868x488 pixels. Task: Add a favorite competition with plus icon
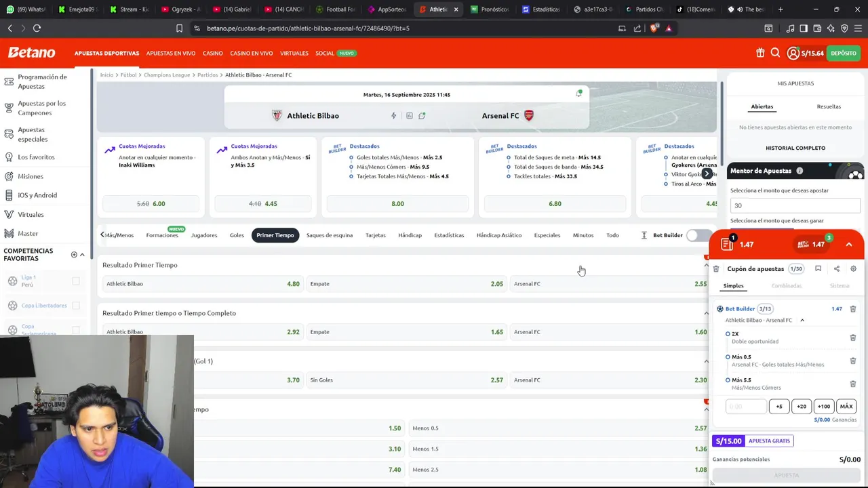click(x=74, y=255)
